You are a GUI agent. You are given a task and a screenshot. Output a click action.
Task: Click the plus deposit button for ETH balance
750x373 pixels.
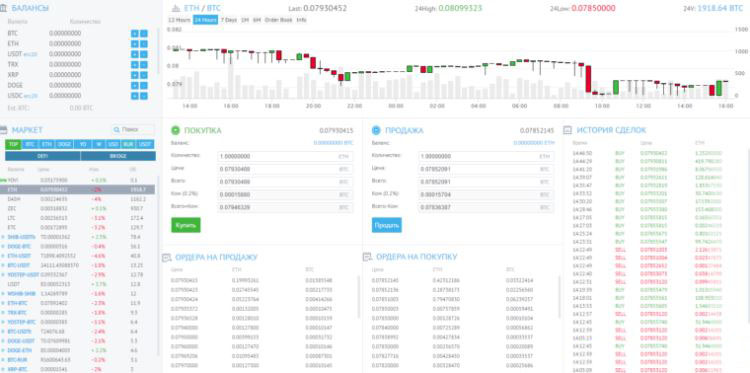point(134,44)
